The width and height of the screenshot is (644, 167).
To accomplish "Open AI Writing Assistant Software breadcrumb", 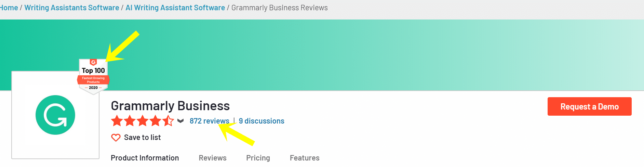I will tap(175, 8).
